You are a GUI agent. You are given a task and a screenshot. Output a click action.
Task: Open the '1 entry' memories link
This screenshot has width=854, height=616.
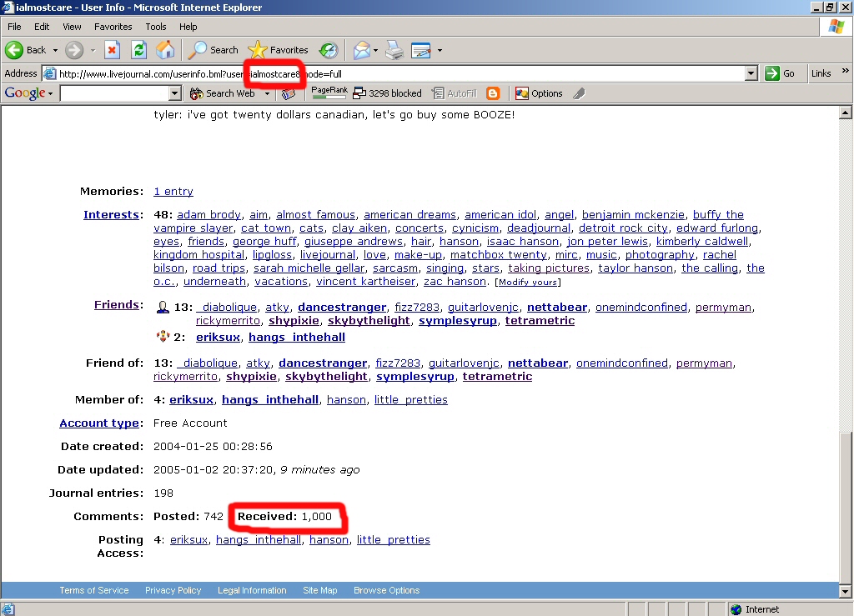click(x=173, y=192)
